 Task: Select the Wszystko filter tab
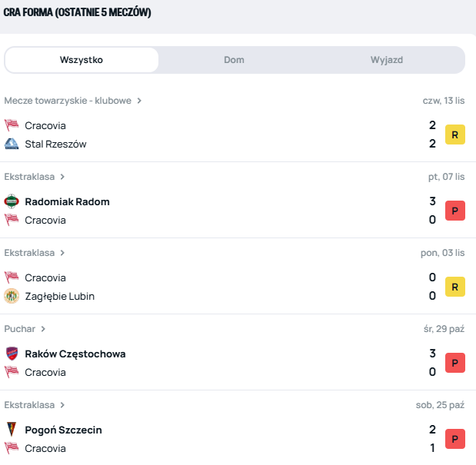[82, 60]
